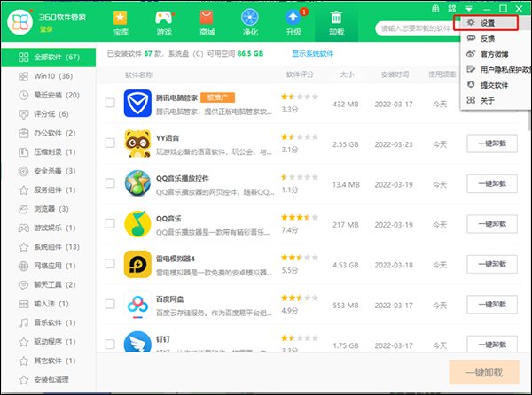Click the 360软件管家 logo icon
Viewport: 532px width, 395px height.
tap(20, 22)
